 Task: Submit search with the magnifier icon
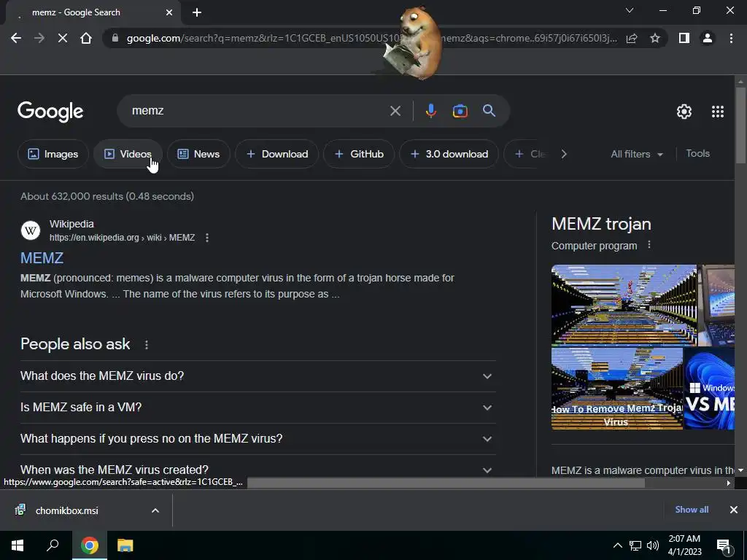pyautogui.click(x=489, y=111)
